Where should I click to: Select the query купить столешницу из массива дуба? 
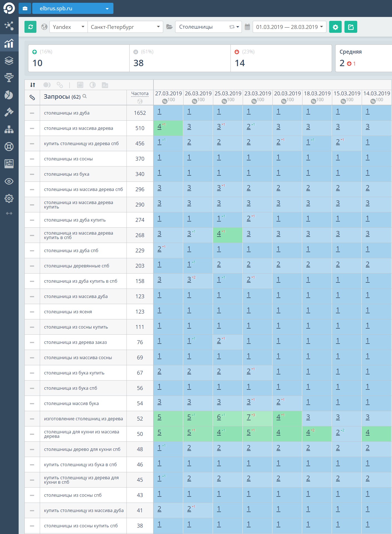pos(84,511)
